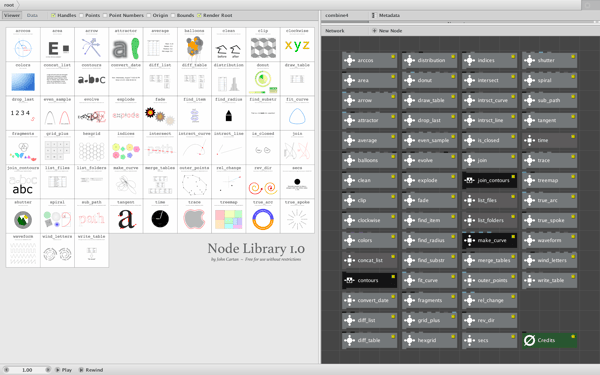600x375 pixels.
Task: Click the time node
Action: [x=549, y=140]
